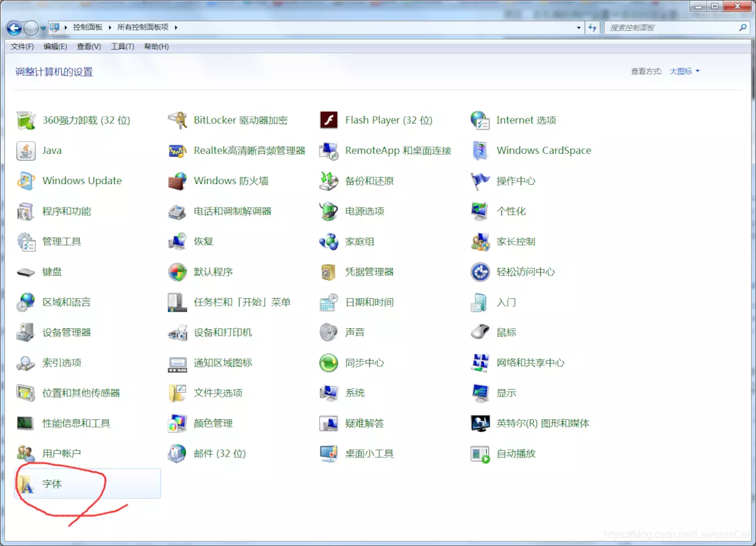Viewport: 756px width, 546px height.
Task: Click the 文件夹选项 link text
Action: [x=218, y=393]
